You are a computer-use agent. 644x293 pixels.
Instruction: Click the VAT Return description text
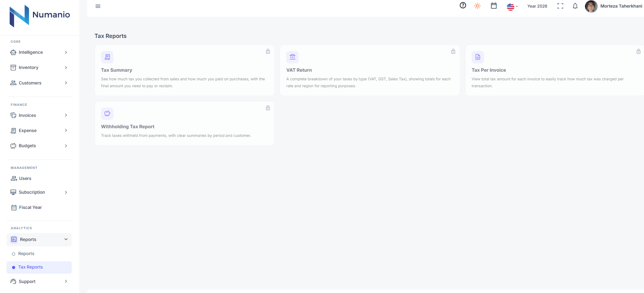pyautogui.click(x=369, y=82)
